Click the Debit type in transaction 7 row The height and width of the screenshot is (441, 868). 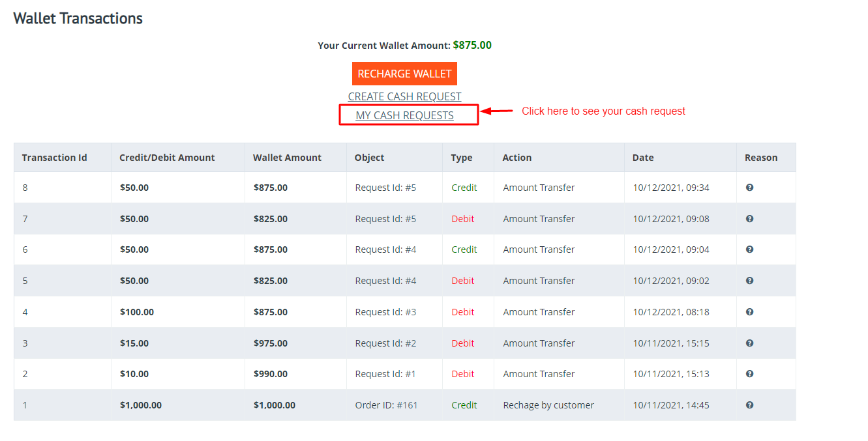coord(463,219)
